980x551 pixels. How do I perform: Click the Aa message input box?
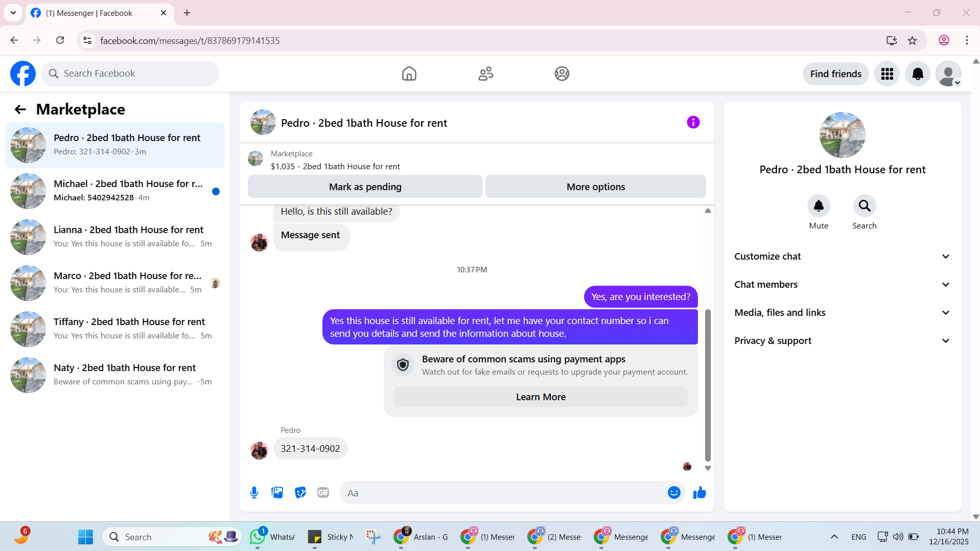pyautogui.click(x=503, y=493)
